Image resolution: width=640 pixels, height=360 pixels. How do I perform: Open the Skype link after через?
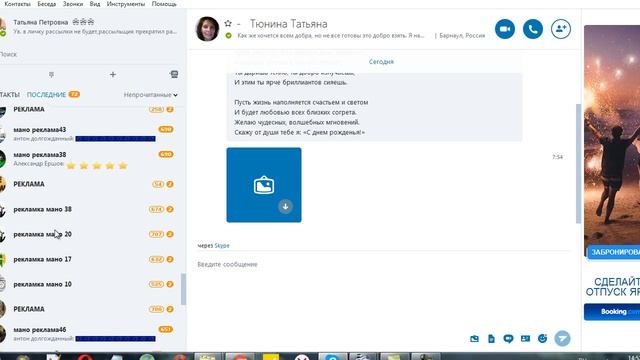222,245
